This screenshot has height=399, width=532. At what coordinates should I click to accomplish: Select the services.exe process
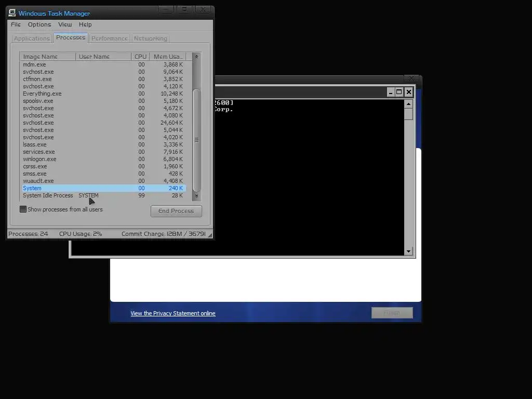pos(103,152)
